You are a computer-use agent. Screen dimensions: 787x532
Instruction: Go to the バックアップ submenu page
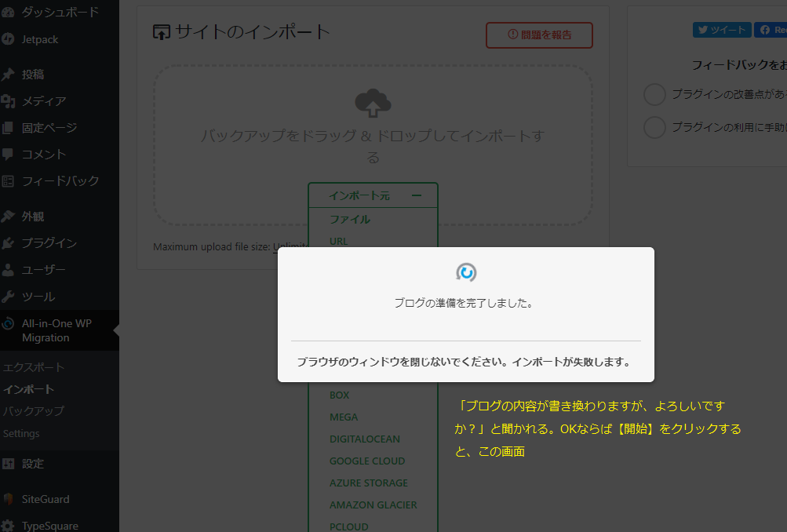34,411
